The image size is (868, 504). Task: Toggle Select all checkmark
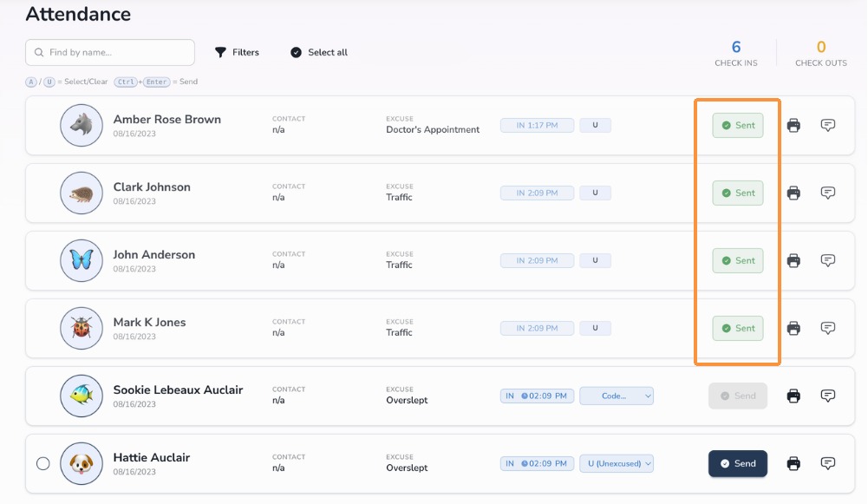[297, 52]
